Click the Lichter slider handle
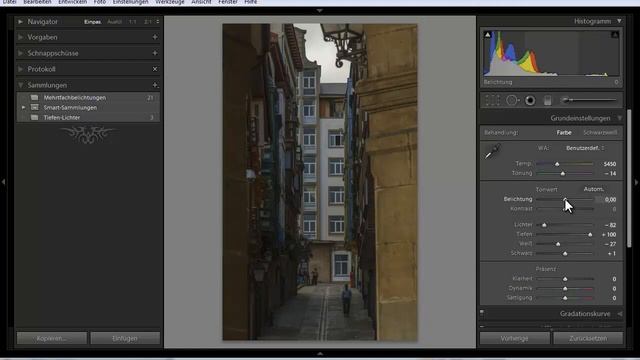The width and height of the screenshot is (640, 360). pos(544,225)
